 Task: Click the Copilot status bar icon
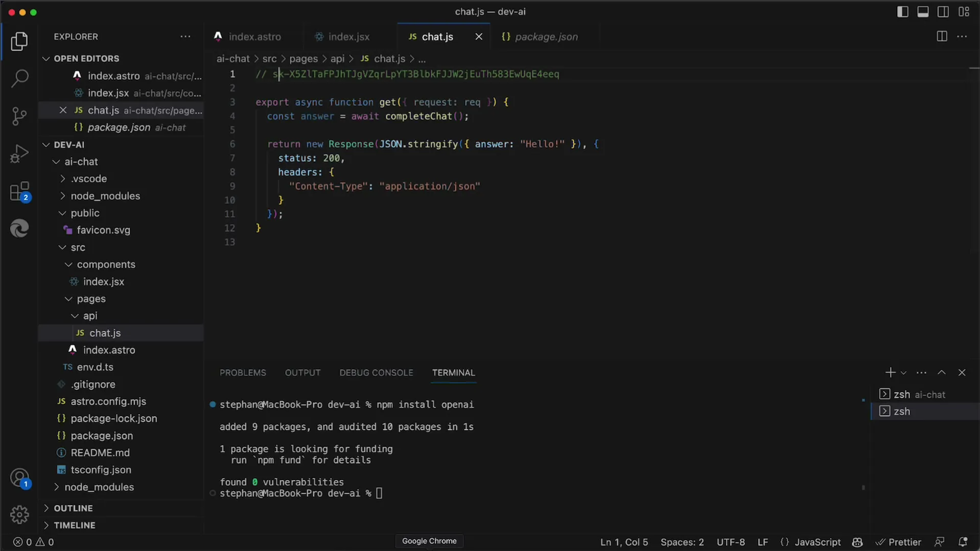857,542
